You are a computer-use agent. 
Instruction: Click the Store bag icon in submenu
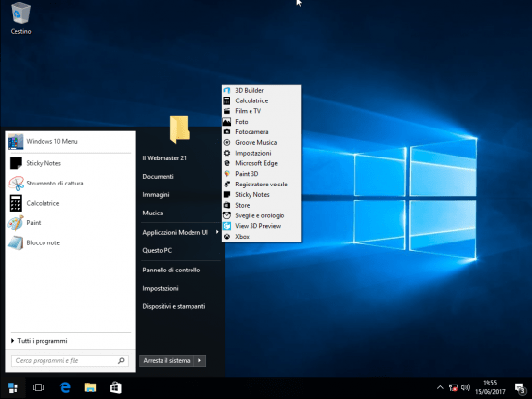(227, 205)
